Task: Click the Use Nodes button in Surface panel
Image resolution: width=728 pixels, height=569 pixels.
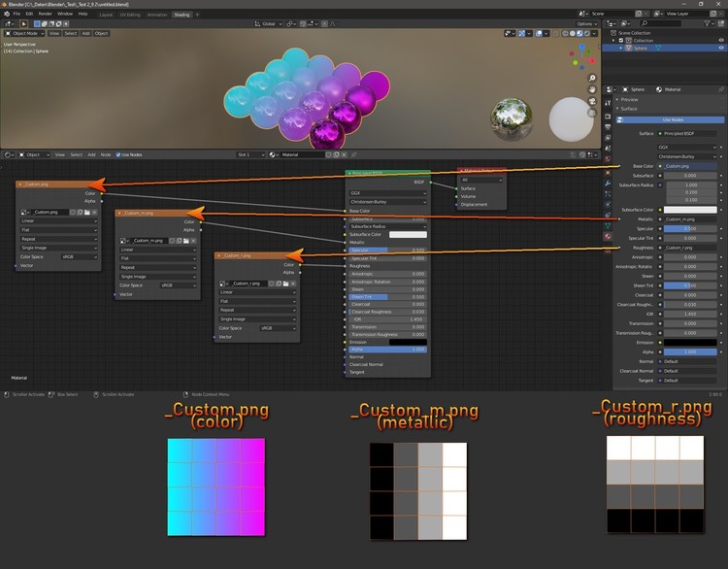Action: 672,119
